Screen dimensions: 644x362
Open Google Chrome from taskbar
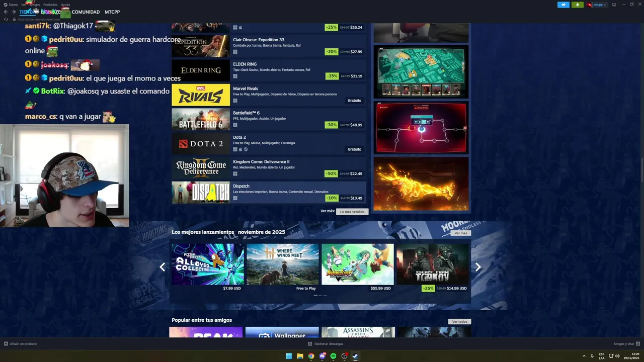click(x=311, y=356)
